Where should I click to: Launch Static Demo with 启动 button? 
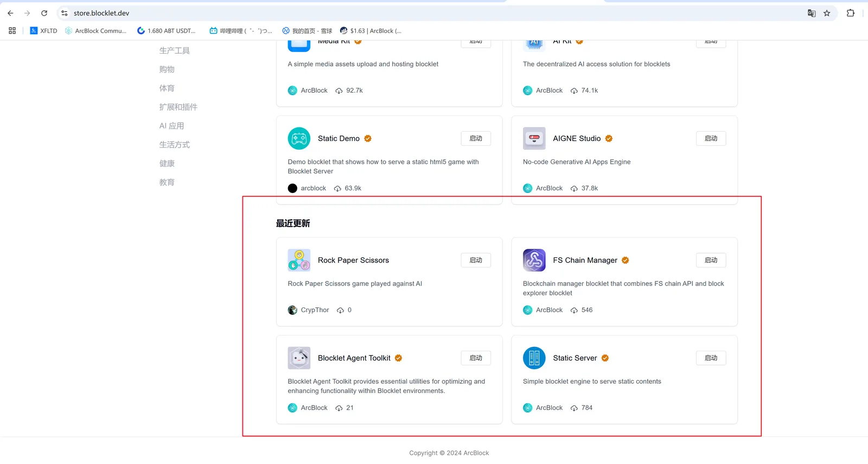[476, 138]
